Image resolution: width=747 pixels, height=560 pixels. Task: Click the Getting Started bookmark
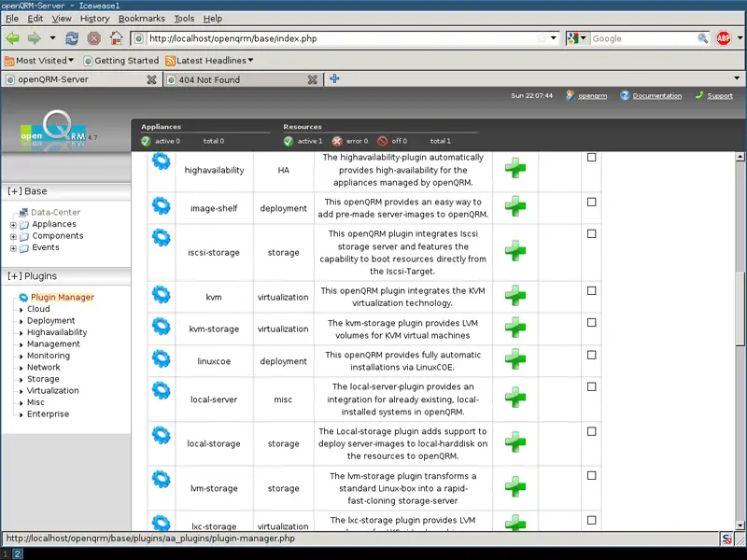point(121,61)
